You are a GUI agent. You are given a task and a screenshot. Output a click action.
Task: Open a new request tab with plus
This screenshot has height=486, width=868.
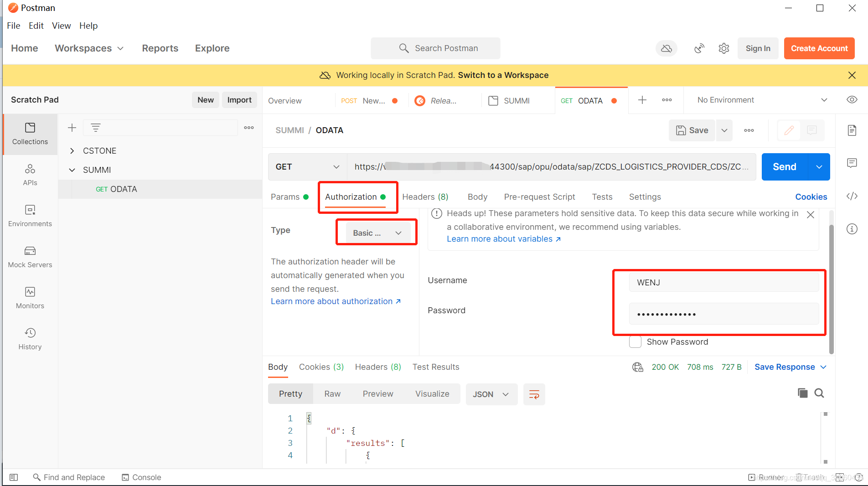(x=642, y=100)
